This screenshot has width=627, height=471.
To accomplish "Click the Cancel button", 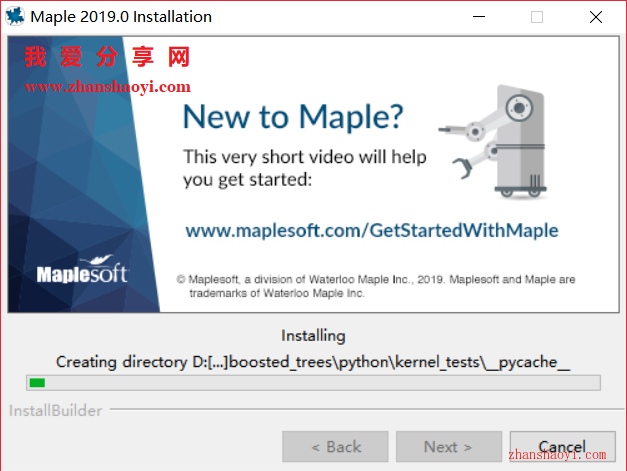I will tap(562, 446).
